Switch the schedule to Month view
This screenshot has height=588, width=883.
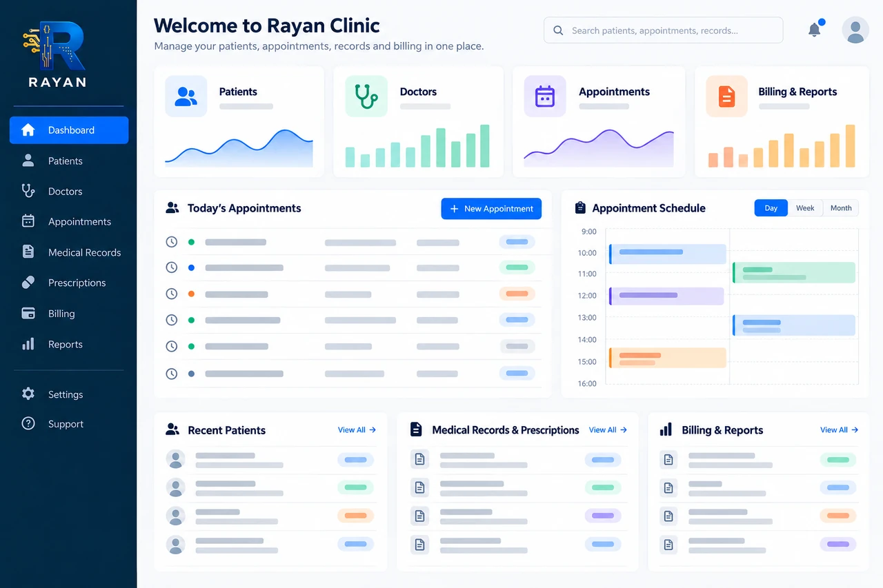pos(841,208)
